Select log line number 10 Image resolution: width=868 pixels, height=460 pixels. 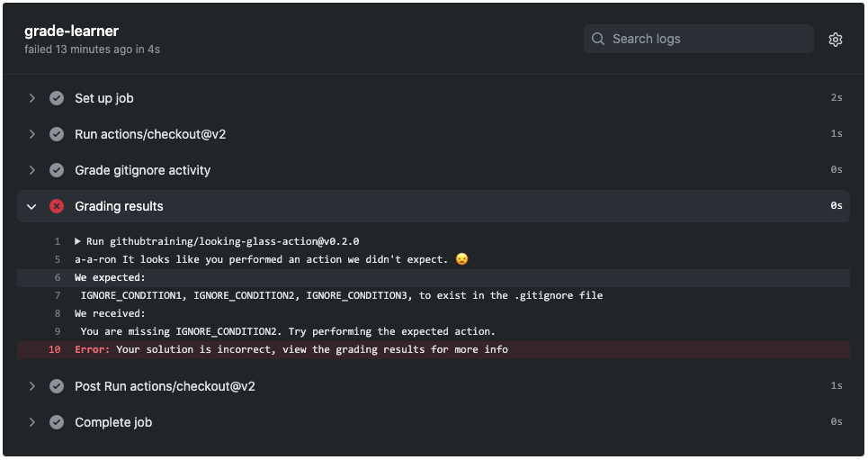(55, 349)
